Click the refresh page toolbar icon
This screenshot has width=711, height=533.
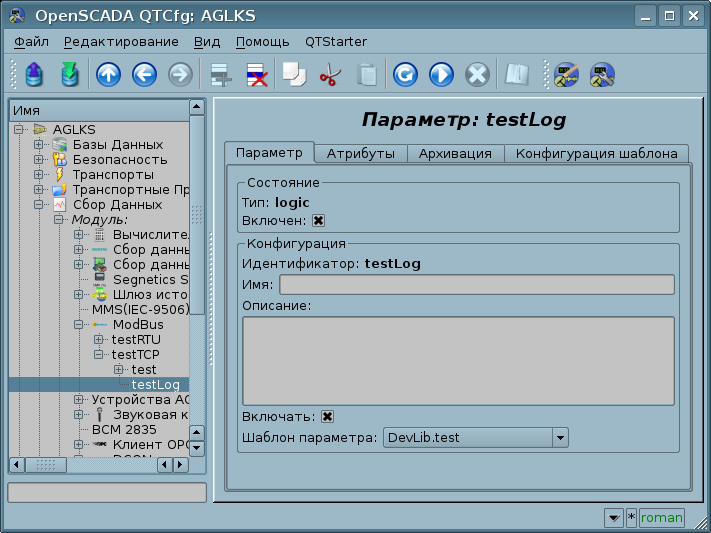(x=405, y=74)
